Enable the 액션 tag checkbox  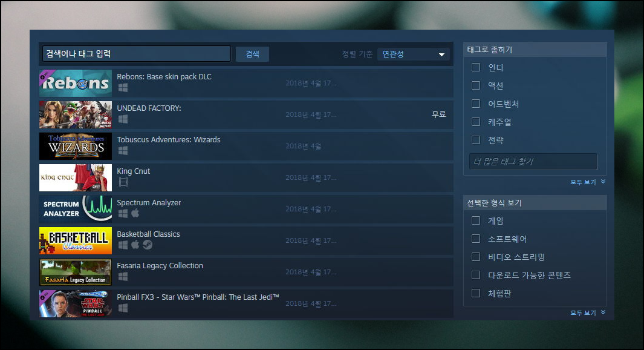pyautogui.click(x=476, y=85)
